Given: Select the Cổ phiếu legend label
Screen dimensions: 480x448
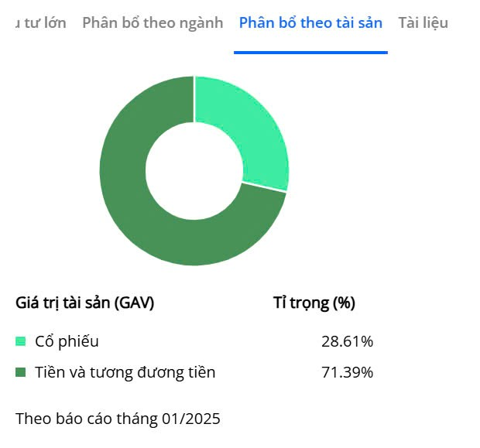Looking at the screenshot, I should [x=67, y=341].
